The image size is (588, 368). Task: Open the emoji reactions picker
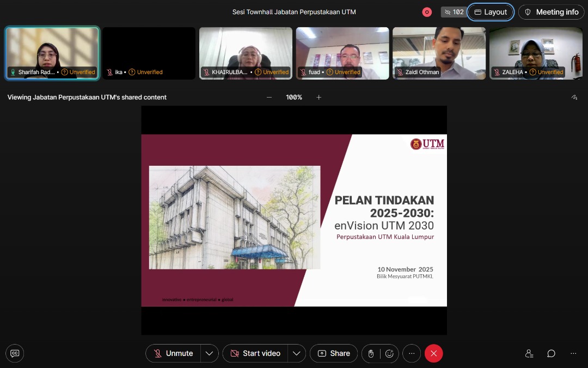(x=389, y=353)
